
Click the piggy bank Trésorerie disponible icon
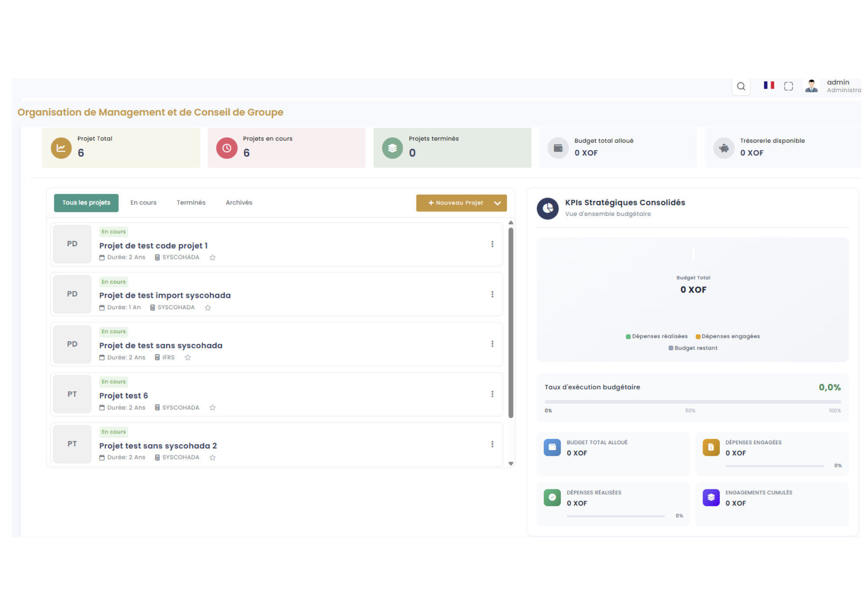pyautogui.click(x=723, y=148)
